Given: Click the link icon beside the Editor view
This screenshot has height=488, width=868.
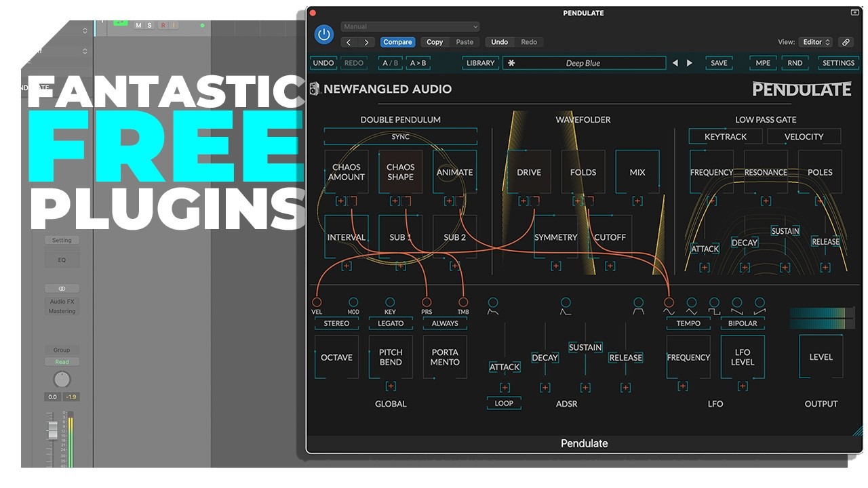Looking at the screenshot, I should click(846, 42).
